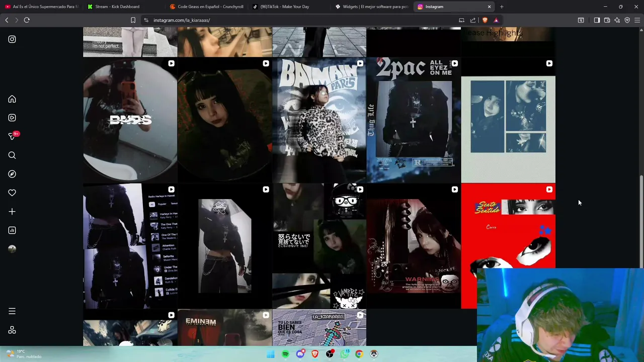Open the Brave Rewards triangle icon
The image size is (644, 362).
[x=496, y=20]
